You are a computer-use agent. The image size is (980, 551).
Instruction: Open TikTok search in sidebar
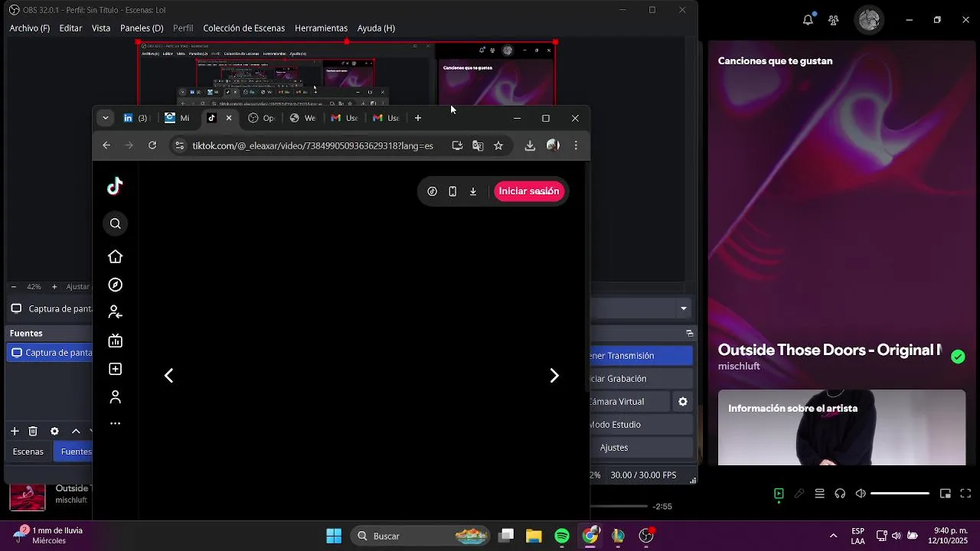[115, 223]
